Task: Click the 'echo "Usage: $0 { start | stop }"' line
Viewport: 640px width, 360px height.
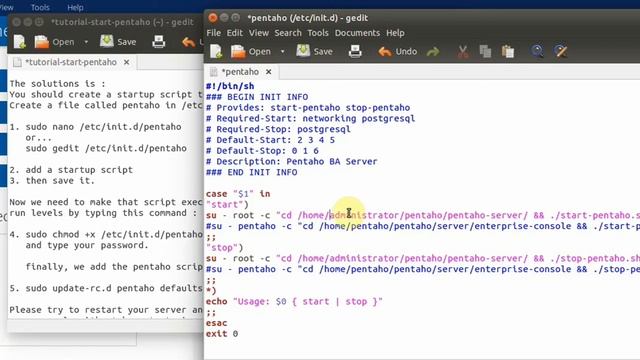Action: point(294,302)
